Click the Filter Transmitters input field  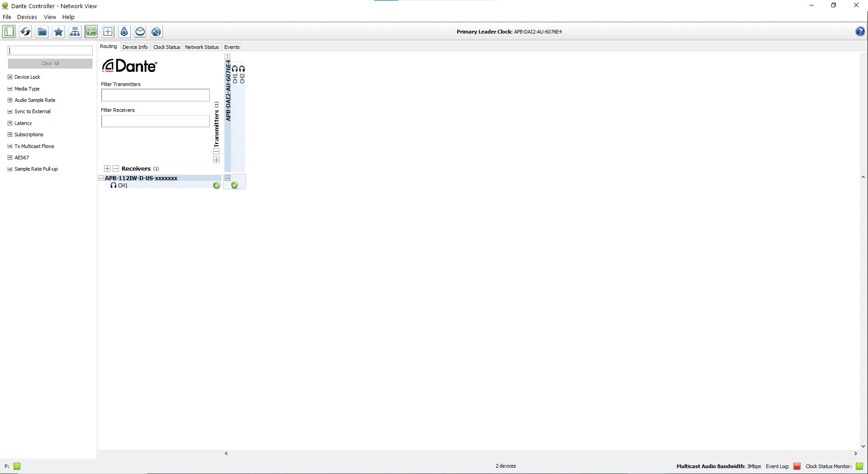pos(155,95)
